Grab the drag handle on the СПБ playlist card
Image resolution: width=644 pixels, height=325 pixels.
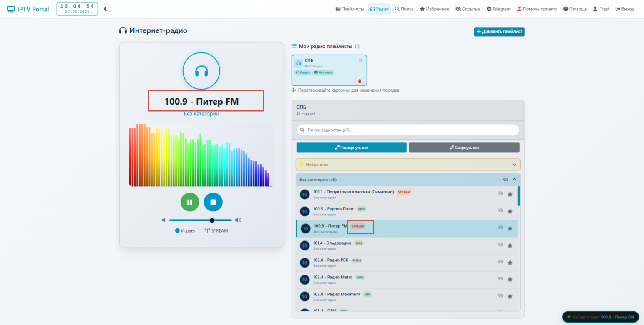click(x=360, y=61)
